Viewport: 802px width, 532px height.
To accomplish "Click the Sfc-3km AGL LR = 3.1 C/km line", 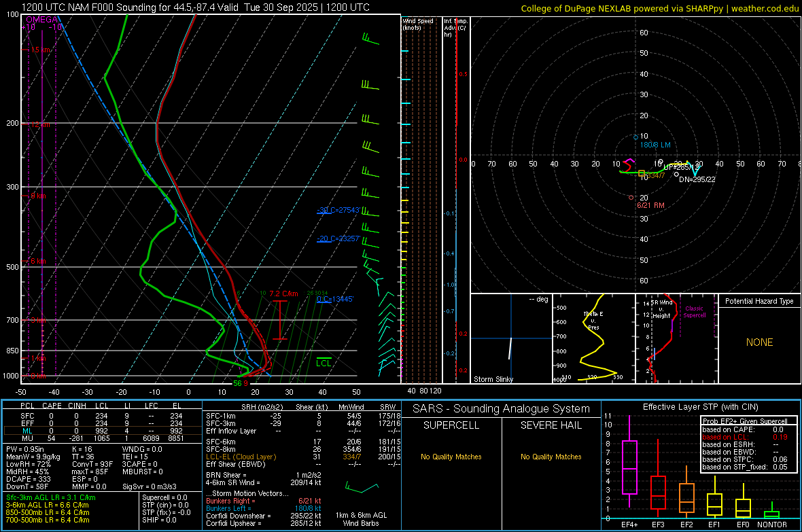I will (51, 497).
